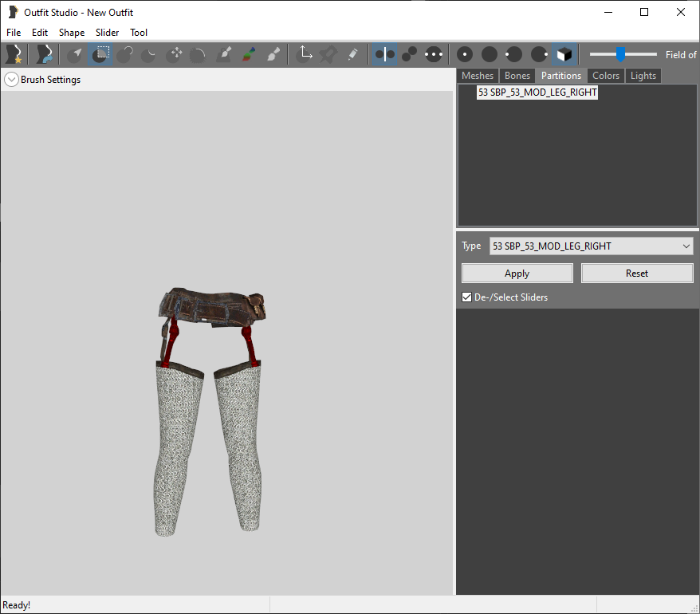This screenshot has width=700, height=614.
Task: Click the Outfit Studio title bar icon
Action: pos(14,12)
